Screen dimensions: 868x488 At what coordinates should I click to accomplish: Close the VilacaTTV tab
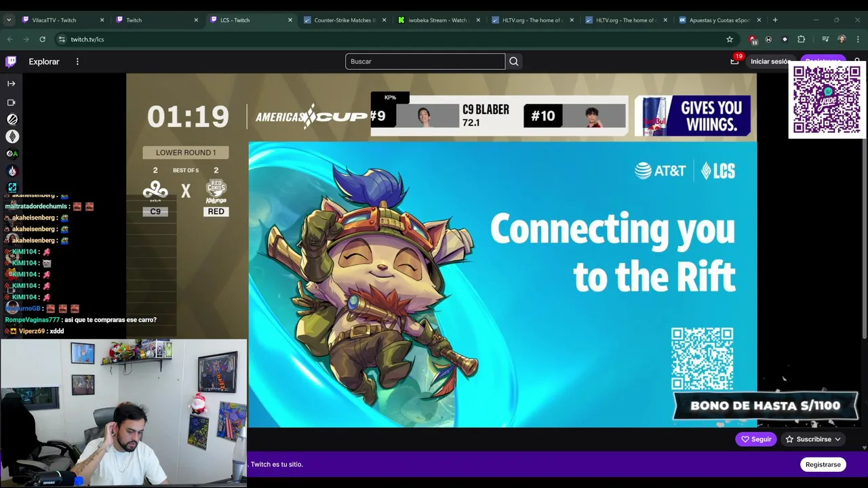click(x=102, y=20)
